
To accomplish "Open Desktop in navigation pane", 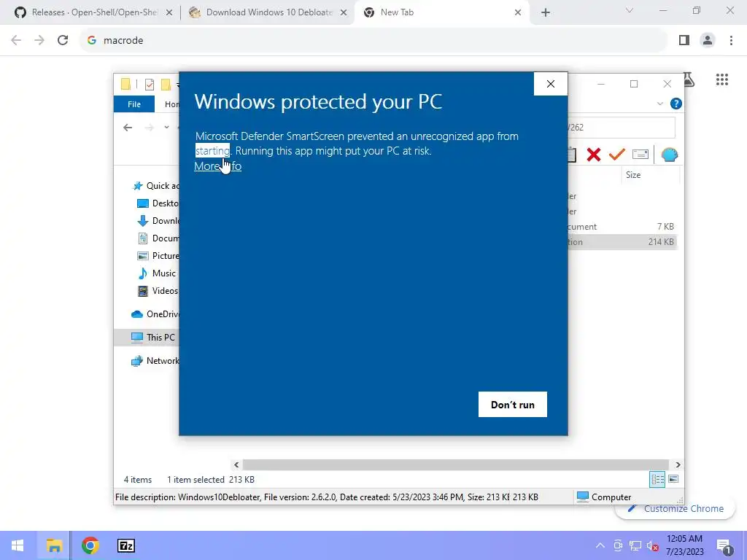I will (x=158, y=203).
